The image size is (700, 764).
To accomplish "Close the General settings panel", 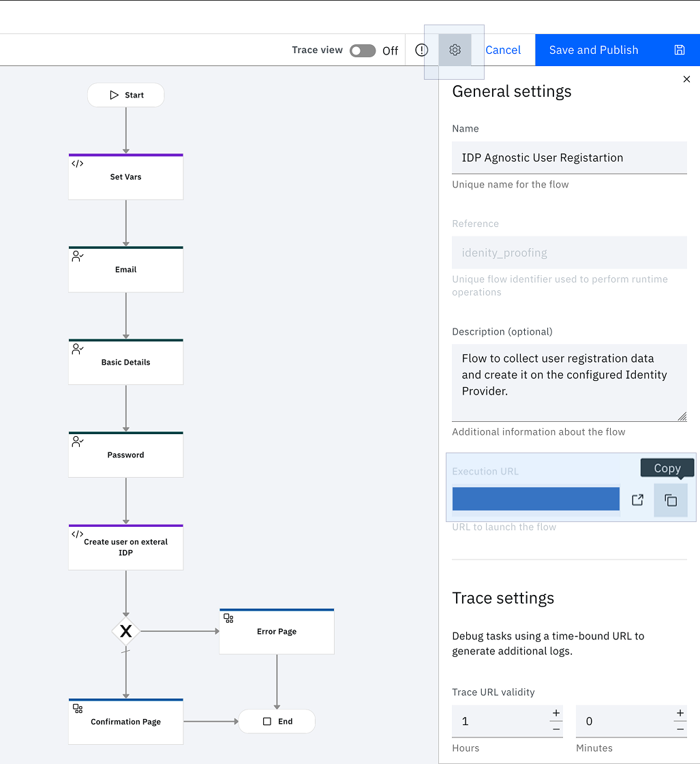I will pos(686,79).
